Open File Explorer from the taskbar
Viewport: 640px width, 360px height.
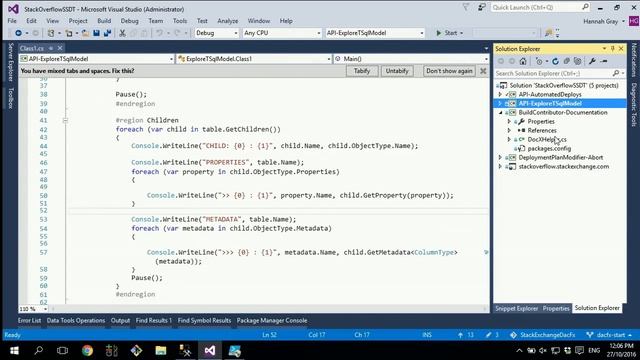pyautogui.click(x=161, y=351)
